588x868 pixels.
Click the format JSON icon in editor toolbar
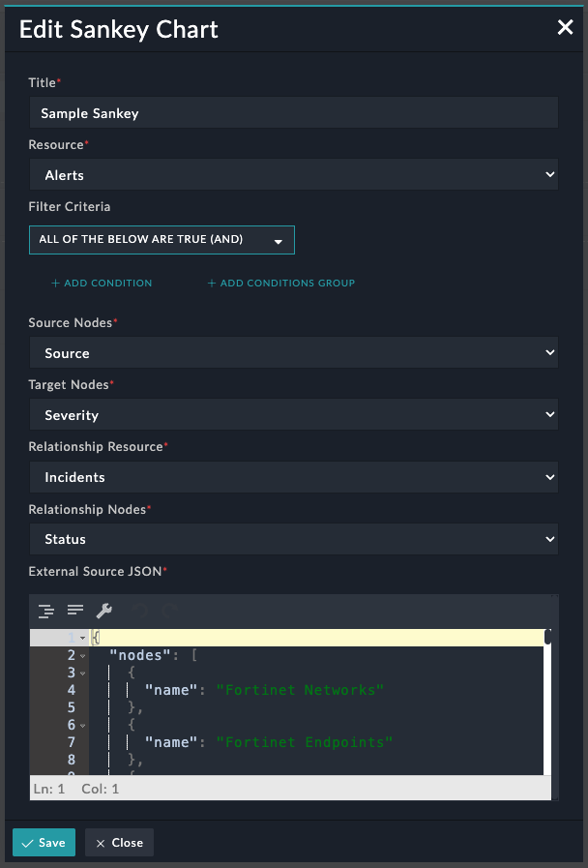coord(45,611)
